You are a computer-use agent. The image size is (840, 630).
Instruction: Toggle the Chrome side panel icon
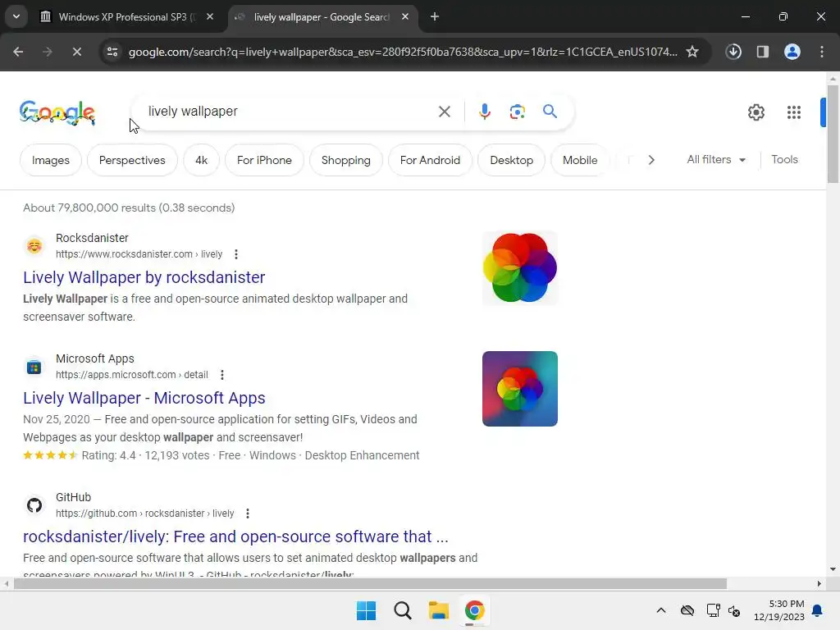click(x=763, y=52)
